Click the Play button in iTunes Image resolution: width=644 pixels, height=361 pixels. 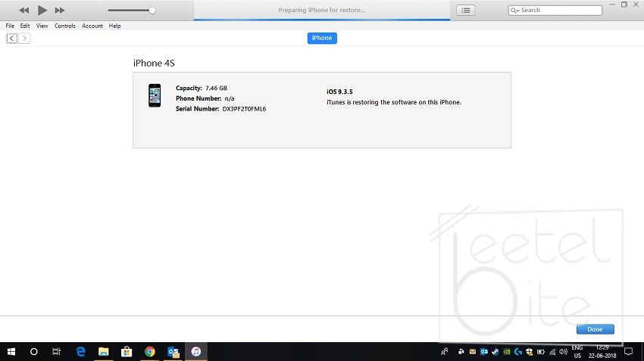(42, 10)
